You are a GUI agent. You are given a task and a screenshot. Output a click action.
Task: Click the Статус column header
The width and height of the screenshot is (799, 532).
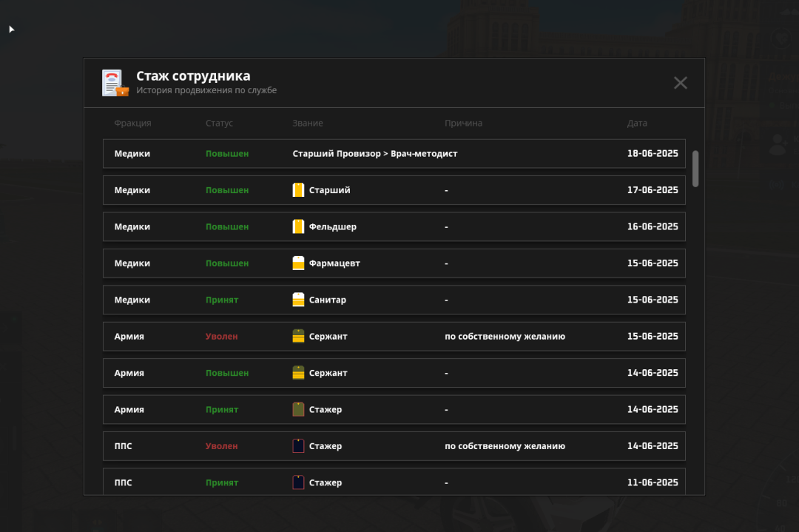[x=219, y=124]
